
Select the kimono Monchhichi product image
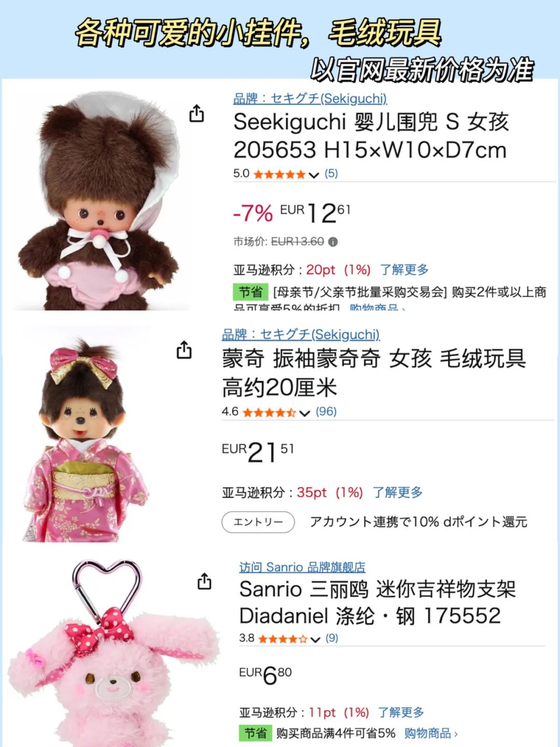tap(86, 439)
